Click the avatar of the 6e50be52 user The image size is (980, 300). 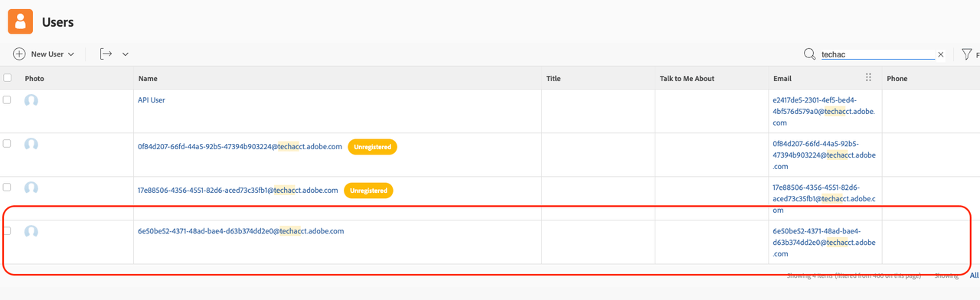coord(31,232)
